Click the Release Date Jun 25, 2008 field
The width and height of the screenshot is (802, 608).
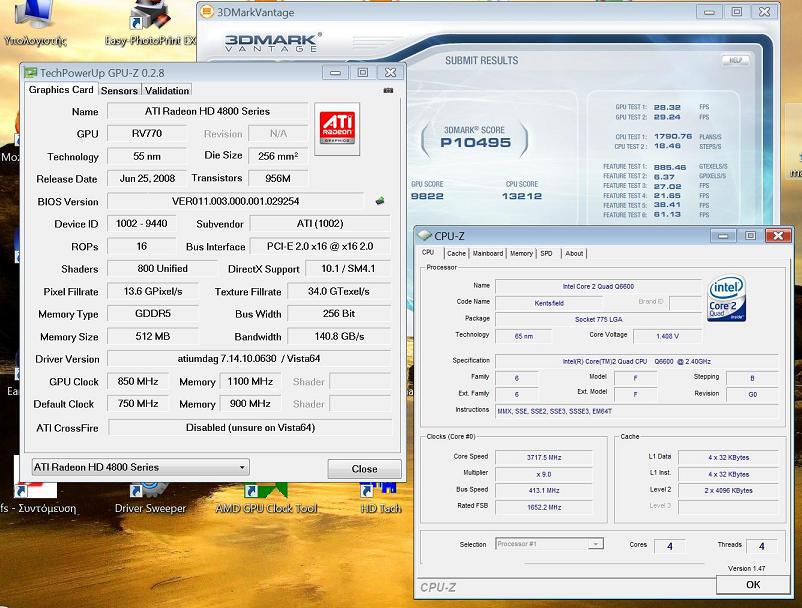(147, 178)
